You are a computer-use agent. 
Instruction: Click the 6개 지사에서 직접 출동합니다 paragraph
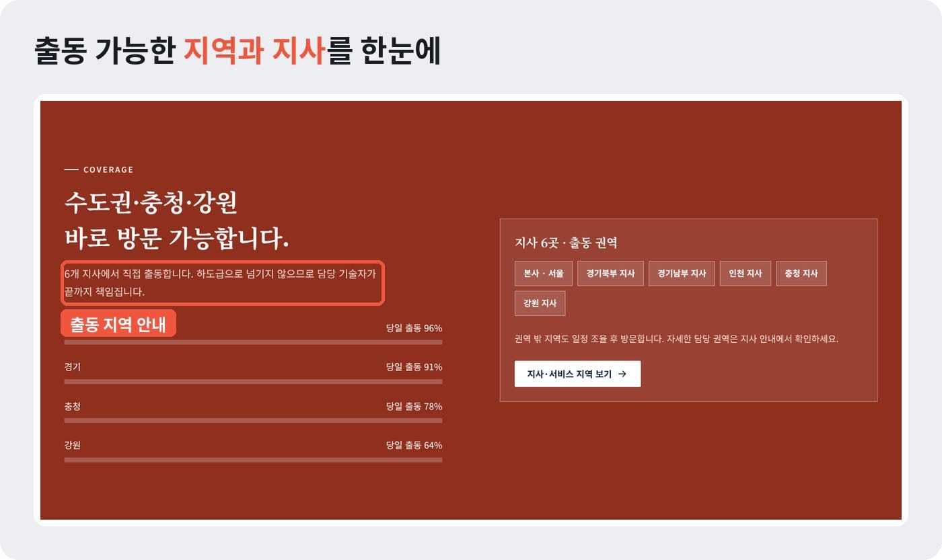pyautogui.click(x=220, y=283)
